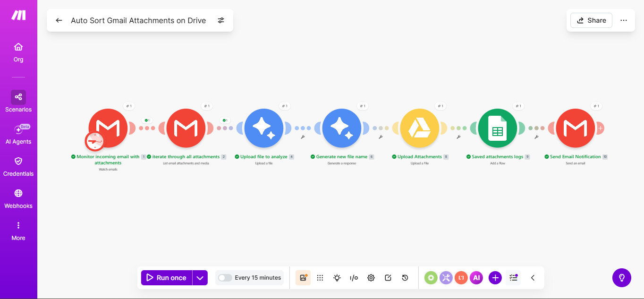This screenshot has height=299, width=644.
Task: Open the checklist icon in the toolbar
Action: [x=514, y=278]
